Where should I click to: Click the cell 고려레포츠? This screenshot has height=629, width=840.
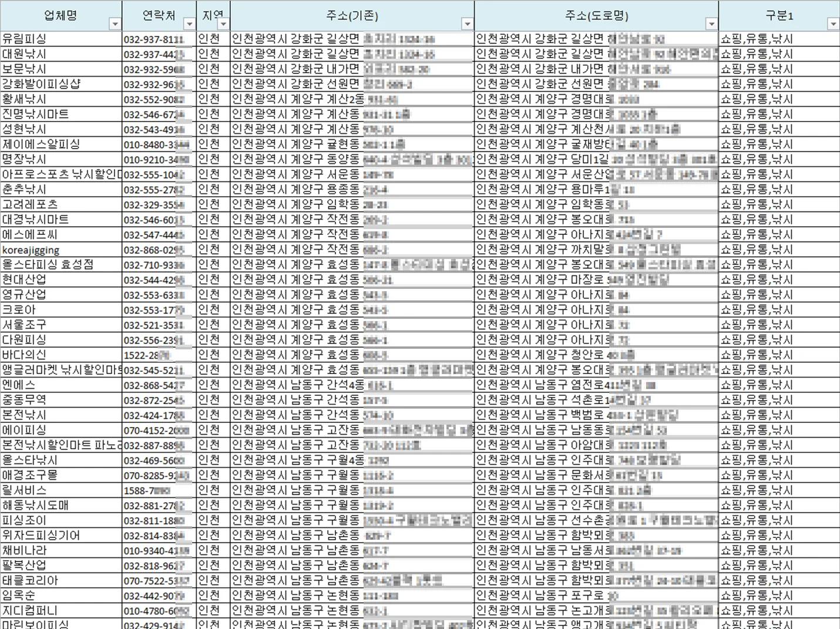pyautogui.click(x=61, y=204)
